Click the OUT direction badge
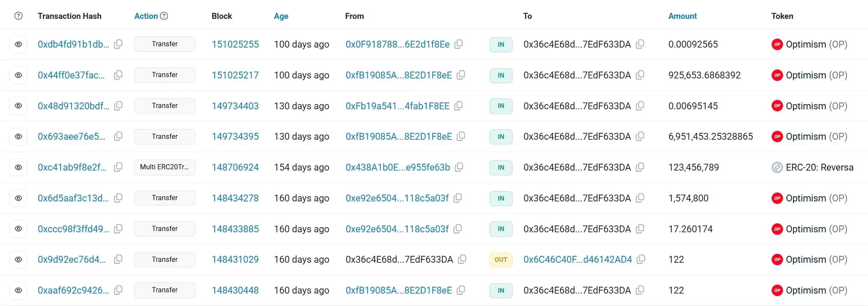Image resolution: width=868 pixels, height=306 pixels. tap(501, 259)
